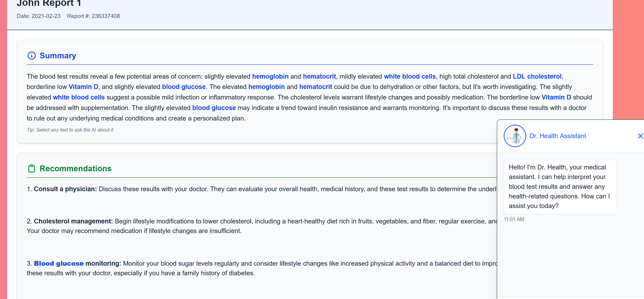
Task: Open Blood glucose link in recommendation three
Action: pyautogui.click(x=59, y=263)
